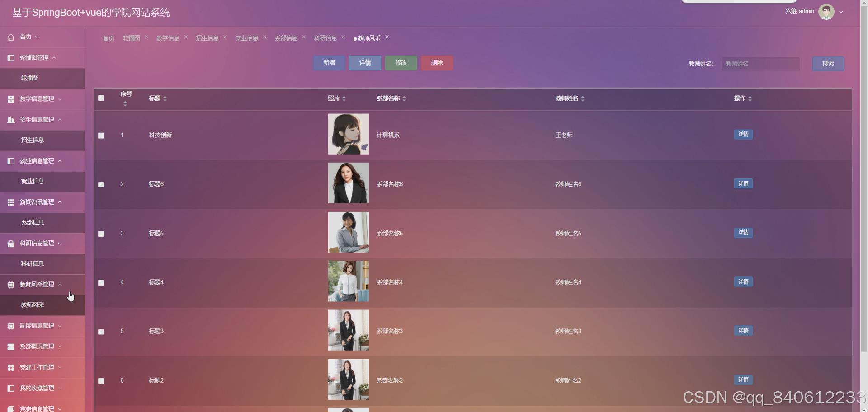
Task: Sort by 序号 column arrows
Action: click(125, 104)
